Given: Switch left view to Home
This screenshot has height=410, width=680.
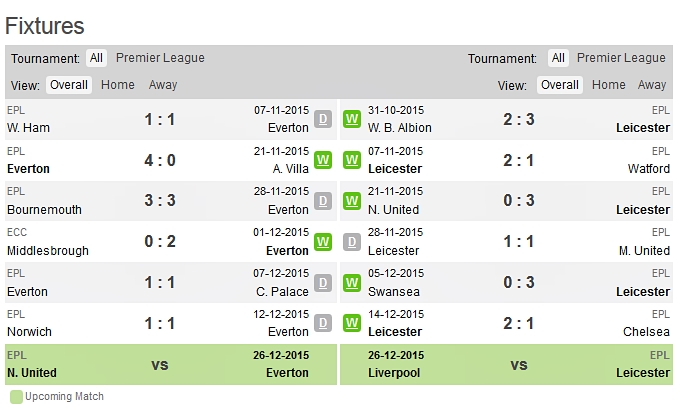Looking at the screenshot, I should coord(118,85).
